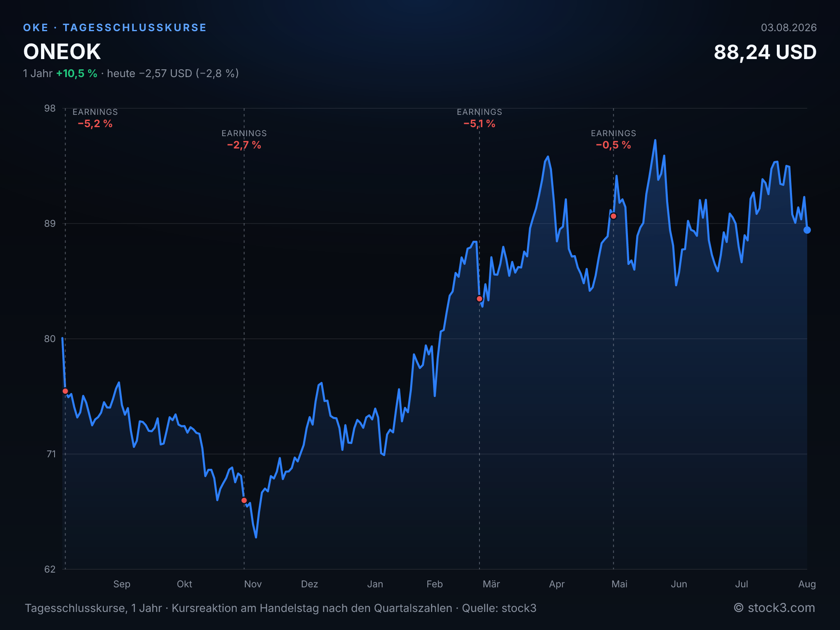Click the Aug month label

click(807, 584)
